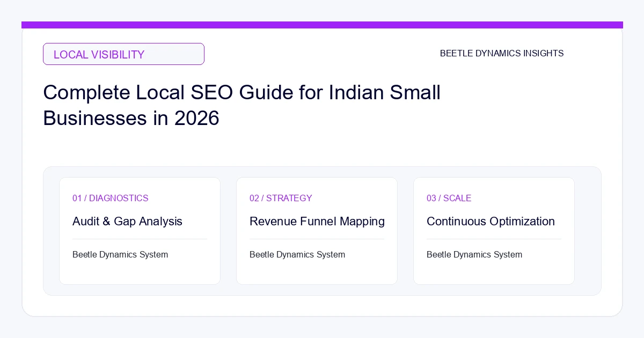Select the Audit & Gap Analysis title
Screen dimensions: 644x338
tap(127, 221)
